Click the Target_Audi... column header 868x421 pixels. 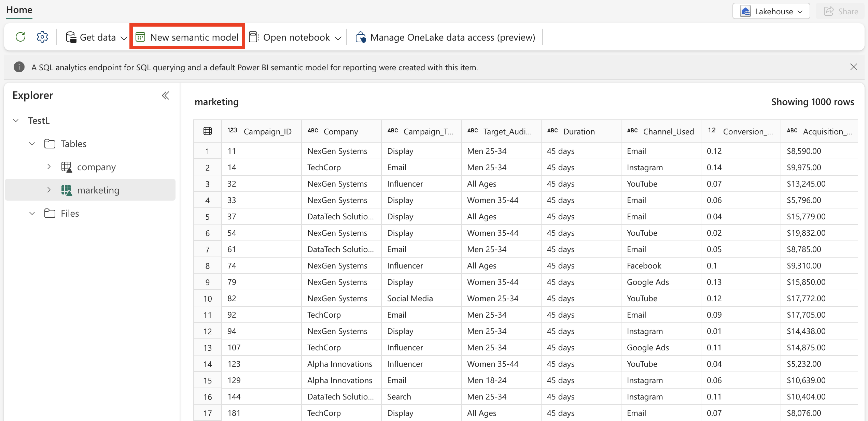point(501,131)
